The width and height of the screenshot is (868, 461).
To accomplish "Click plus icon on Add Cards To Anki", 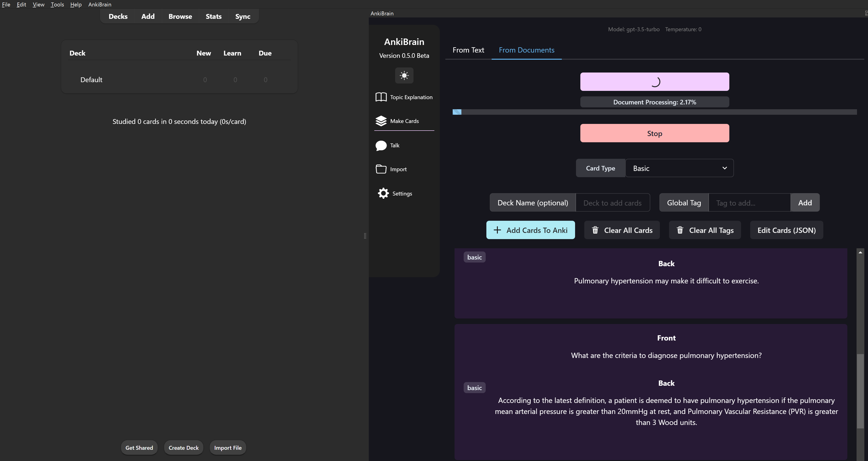I will (x=497, y=230).
